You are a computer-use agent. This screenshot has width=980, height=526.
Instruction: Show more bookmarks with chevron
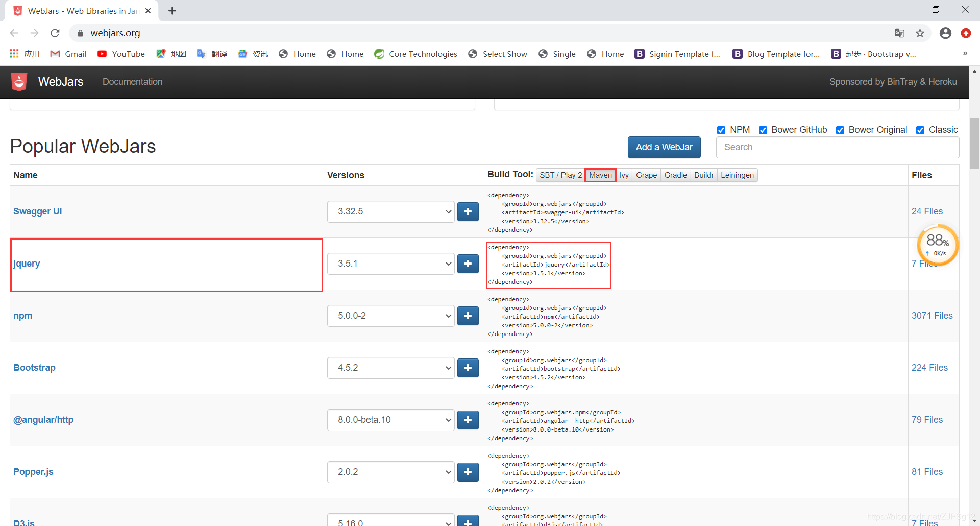(965, 54)
